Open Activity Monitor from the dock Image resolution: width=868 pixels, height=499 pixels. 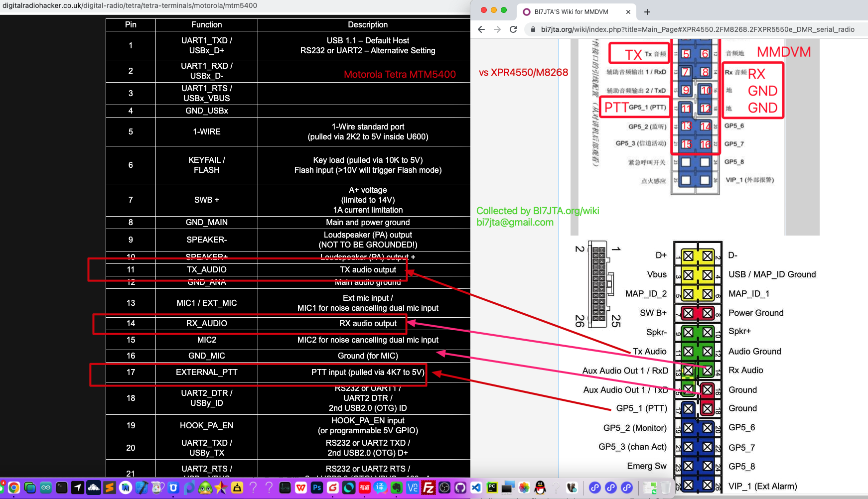285,488
